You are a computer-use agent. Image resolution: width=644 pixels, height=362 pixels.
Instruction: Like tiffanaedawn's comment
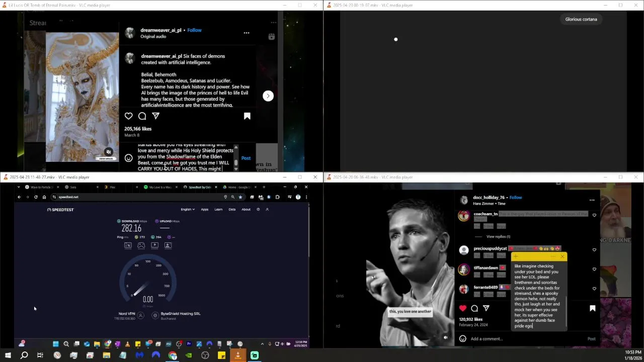(x=594, y=269)
